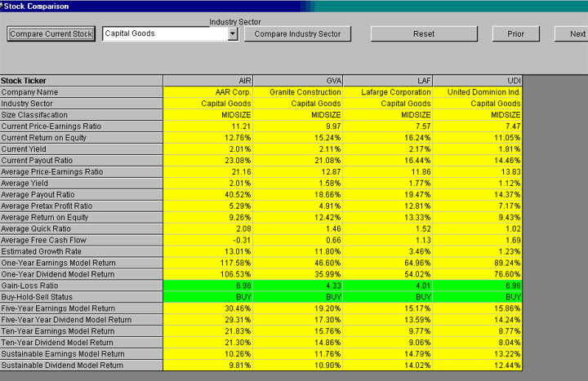This screenshot has height=381, width=588.
Task: Click the 40.52% average payout cell
Action: 208,194
